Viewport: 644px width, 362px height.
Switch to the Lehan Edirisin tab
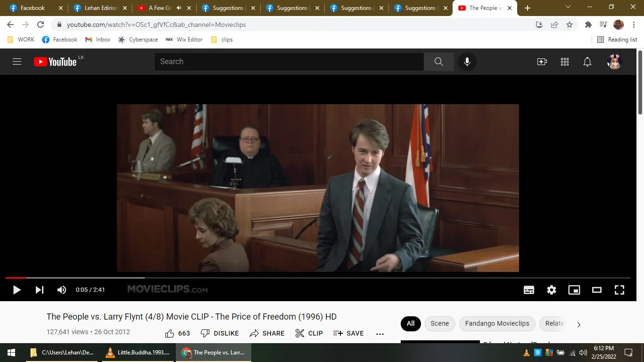click(100, 8)
